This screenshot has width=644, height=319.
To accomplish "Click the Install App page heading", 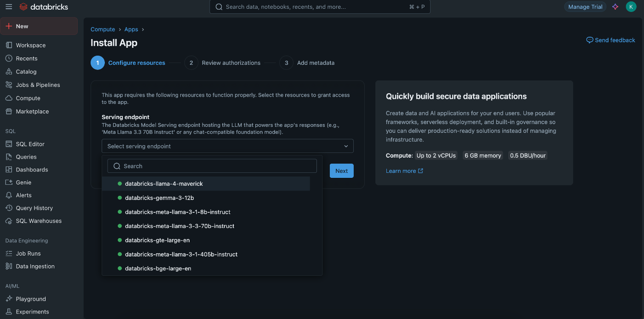I will coord(114,43).
